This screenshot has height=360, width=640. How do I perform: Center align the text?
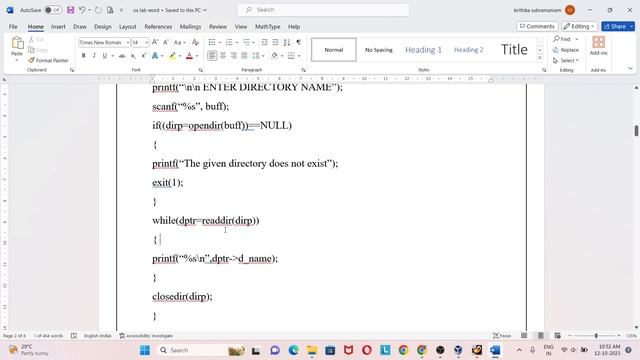point(223,56)
